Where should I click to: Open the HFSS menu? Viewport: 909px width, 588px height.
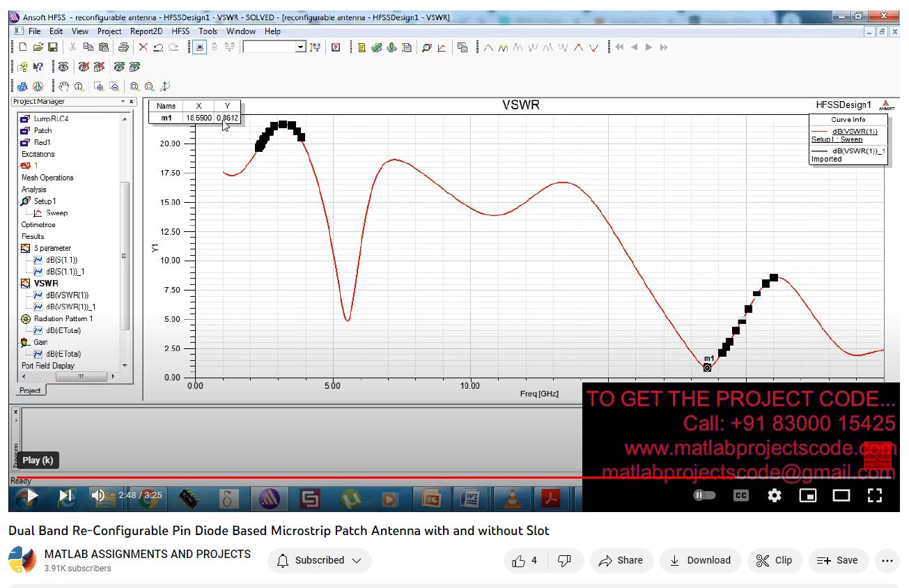click(180, 31)
